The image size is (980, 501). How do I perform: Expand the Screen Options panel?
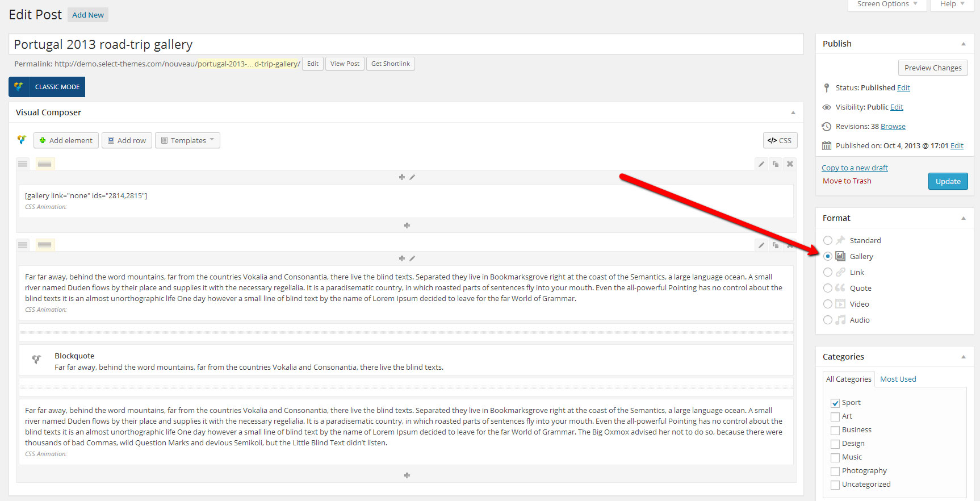tap(886, 5)
